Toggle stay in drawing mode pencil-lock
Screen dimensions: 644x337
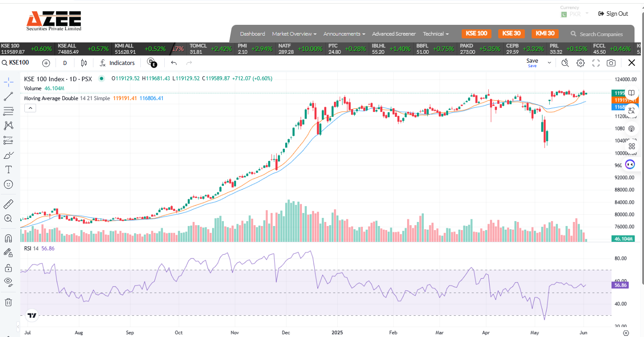[x=8, y=253]
